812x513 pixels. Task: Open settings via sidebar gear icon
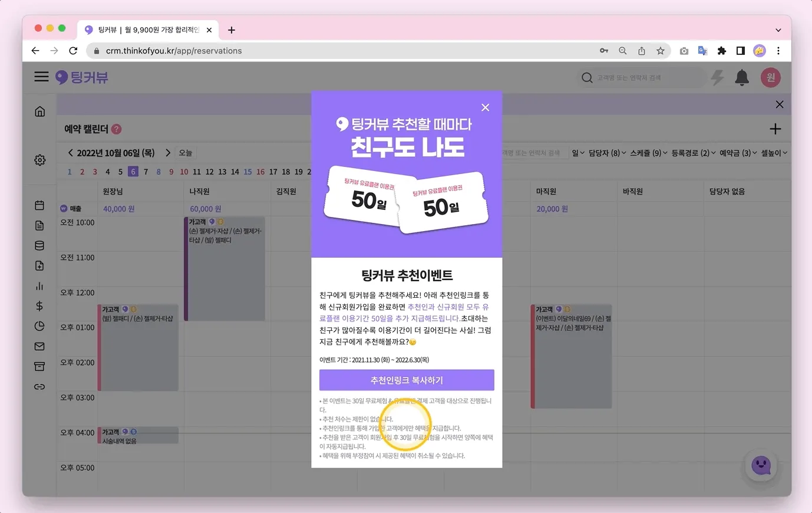[x=40, y=160]
